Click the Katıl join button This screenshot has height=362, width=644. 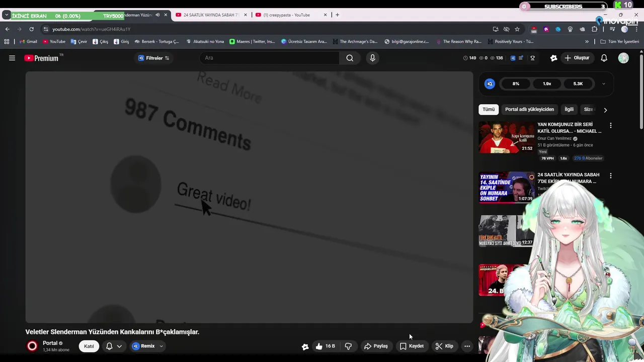[89, 346]
